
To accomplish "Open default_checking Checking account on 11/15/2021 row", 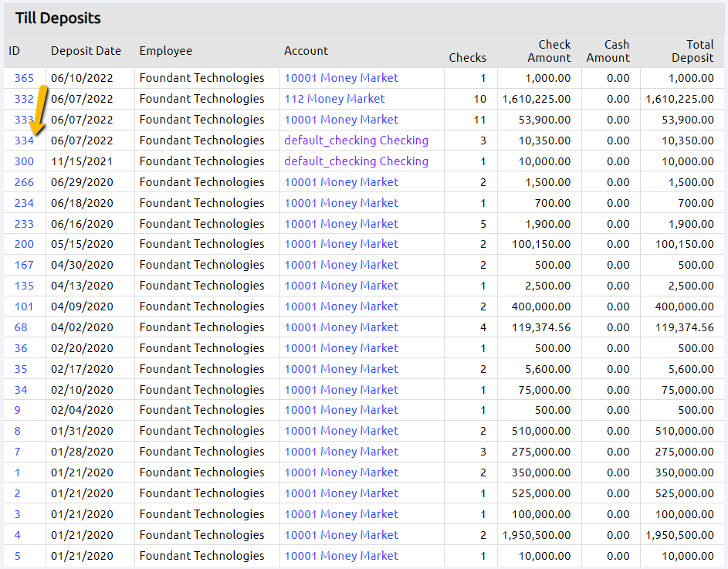I will 356,161.
